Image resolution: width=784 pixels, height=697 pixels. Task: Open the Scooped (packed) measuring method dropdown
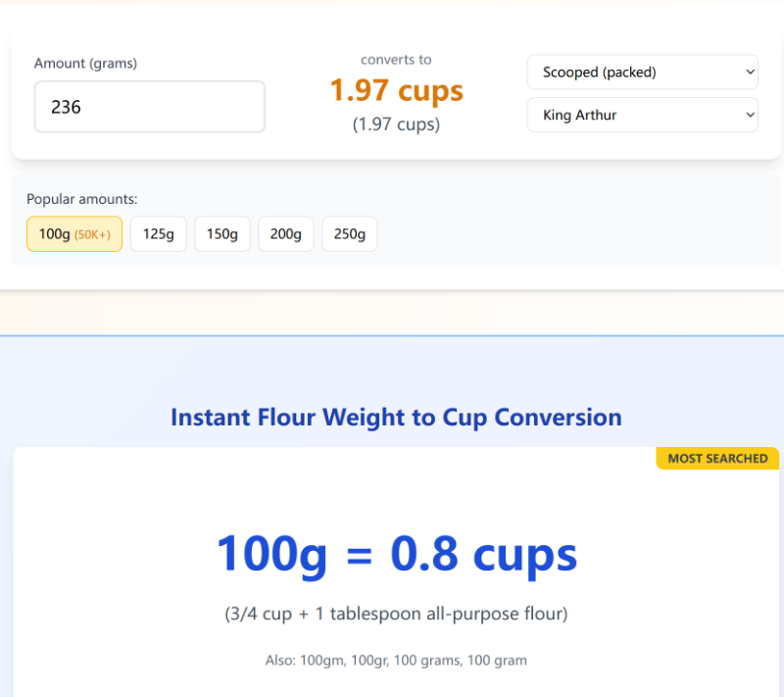[x=642, y=73]
